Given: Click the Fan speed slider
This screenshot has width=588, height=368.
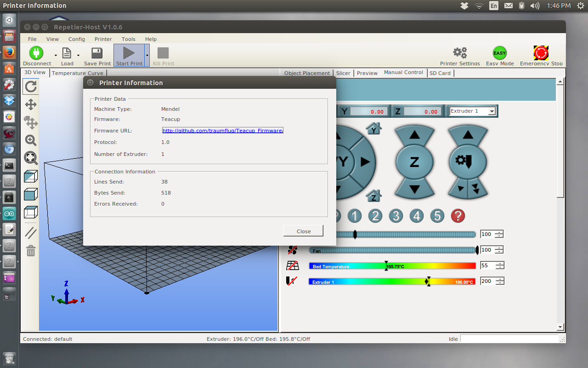Looking at the screenshot, I should click(393, 250).
